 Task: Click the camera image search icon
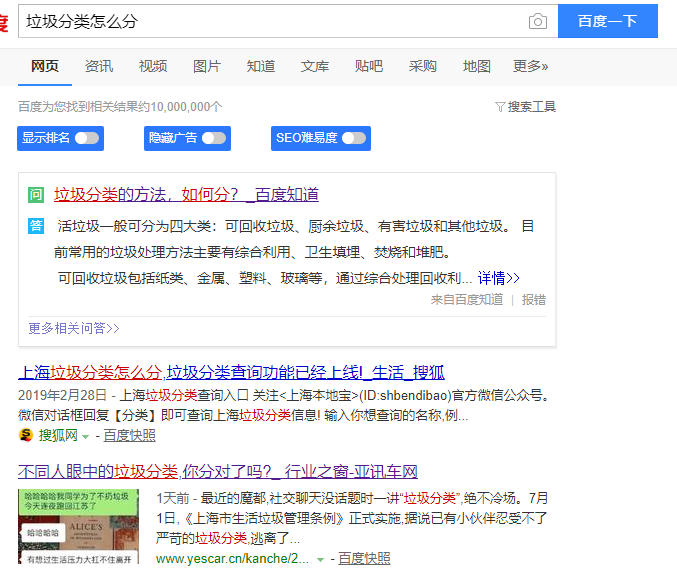[538, 21]
